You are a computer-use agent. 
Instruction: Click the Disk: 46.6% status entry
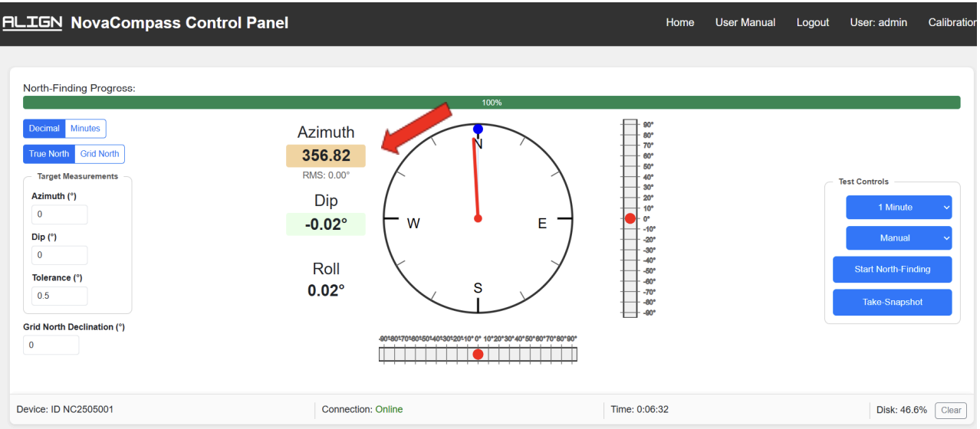pos(902,410)
